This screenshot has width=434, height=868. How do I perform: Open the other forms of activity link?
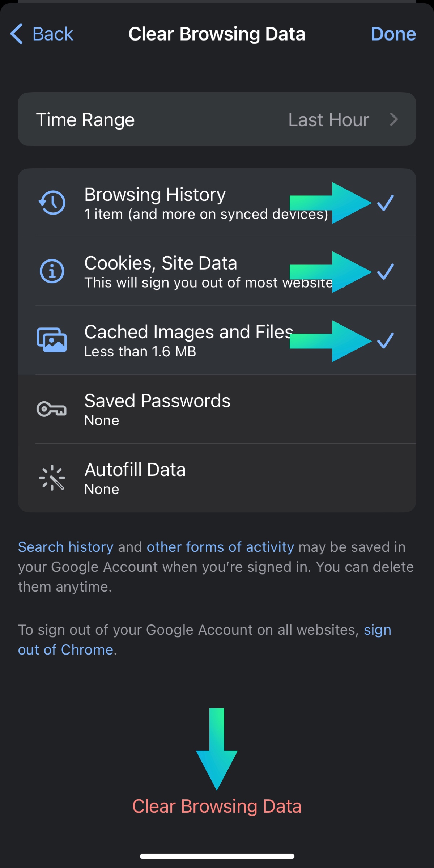220,547
